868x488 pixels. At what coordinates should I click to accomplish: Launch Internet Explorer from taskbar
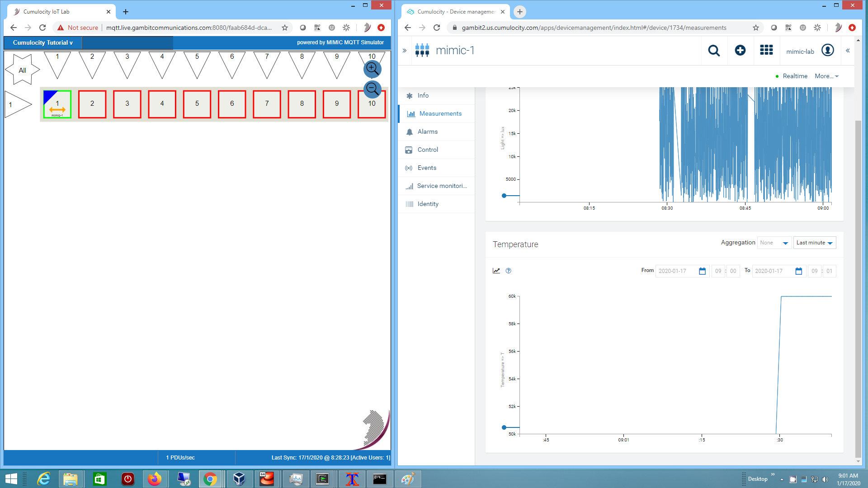point(44,479)
